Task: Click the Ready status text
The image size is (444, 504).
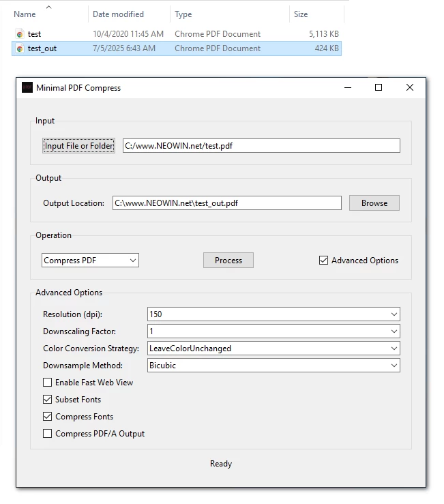Action: point(221,464)
